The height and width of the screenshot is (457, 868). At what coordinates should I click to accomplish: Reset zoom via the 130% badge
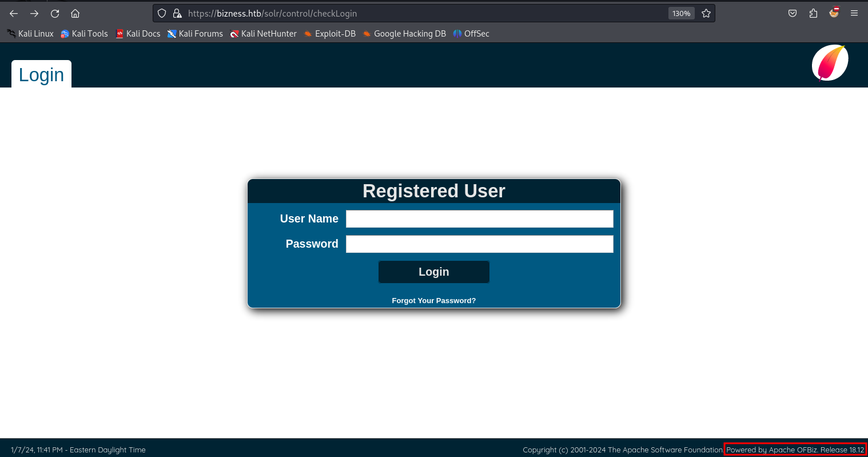pos(681,13)
